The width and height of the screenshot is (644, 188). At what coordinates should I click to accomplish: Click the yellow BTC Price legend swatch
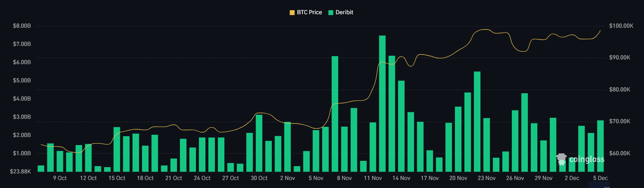pos(292,12)
